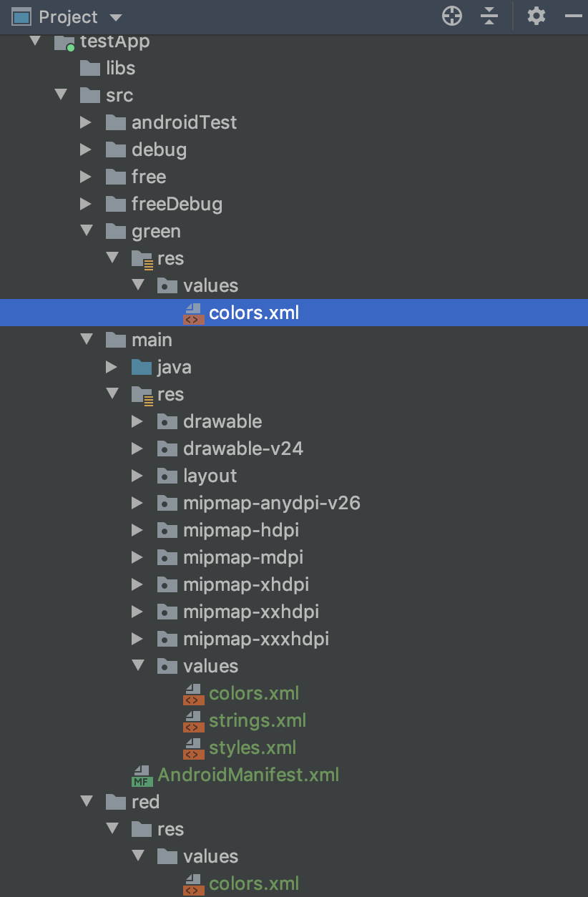588x897 pixels.
Task: Click the styles.xml file icon
Action: 193,747
